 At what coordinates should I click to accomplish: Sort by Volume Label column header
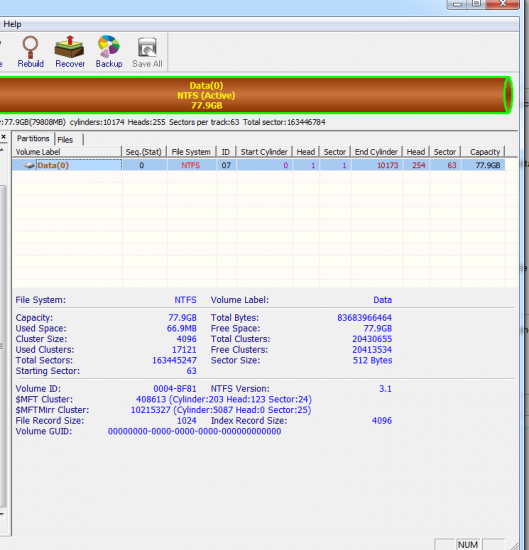(x=67, y=152)
